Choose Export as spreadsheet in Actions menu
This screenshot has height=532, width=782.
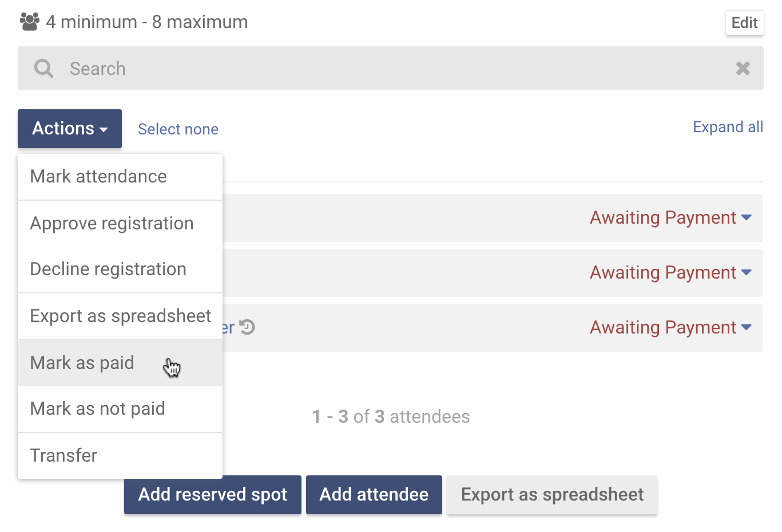click(120, 316)
